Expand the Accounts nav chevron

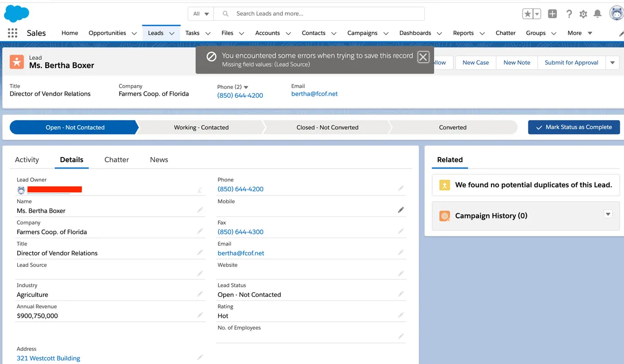pos(289,33)
